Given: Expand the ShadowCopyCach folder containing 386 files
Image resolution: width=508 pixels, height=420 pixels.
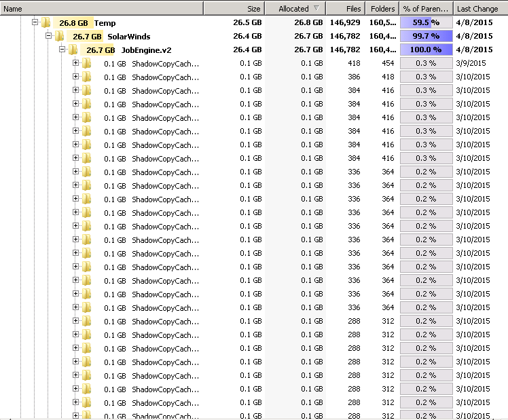Looking at the screenshot, I should coord(76,77).
